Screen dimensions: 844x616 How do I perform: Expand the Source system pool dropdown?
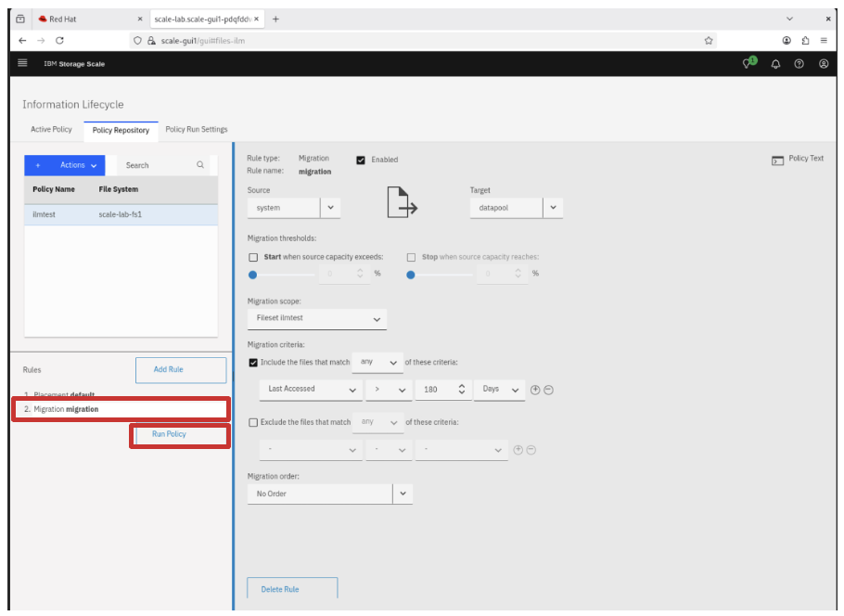(331, 208)
